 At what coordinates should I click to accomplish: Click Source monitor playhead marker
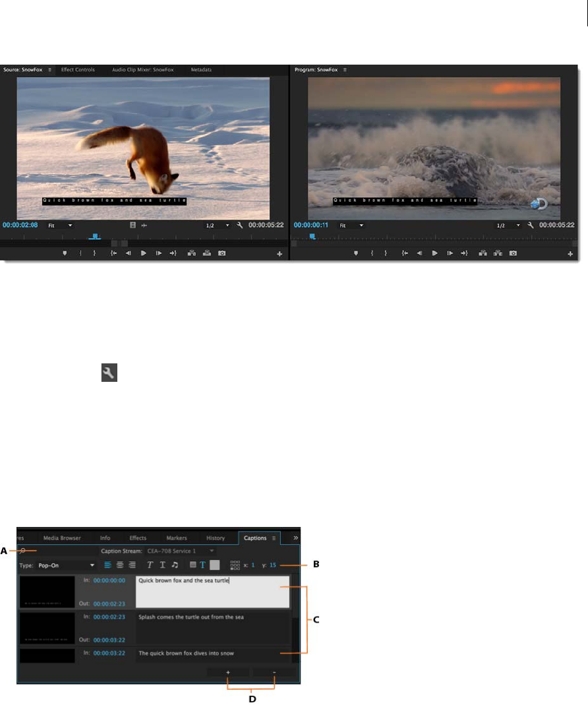coord(95,236)
